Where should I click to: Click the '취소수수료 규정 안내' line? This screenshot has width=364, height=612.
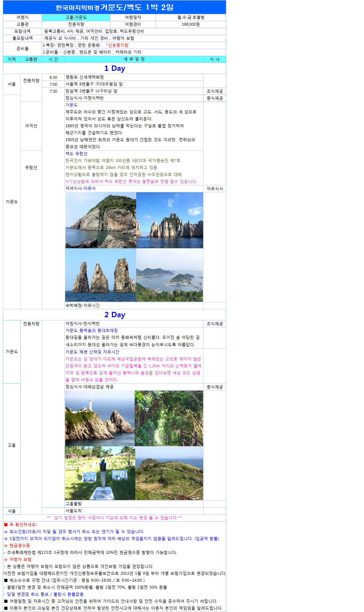pos(74,580)
